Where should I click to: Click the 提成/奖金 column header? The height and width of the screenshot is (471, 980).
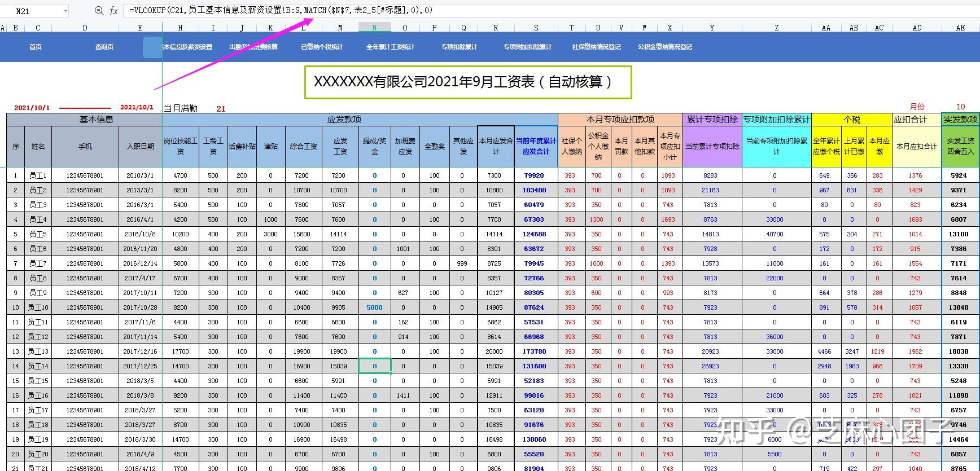point(374,146)
